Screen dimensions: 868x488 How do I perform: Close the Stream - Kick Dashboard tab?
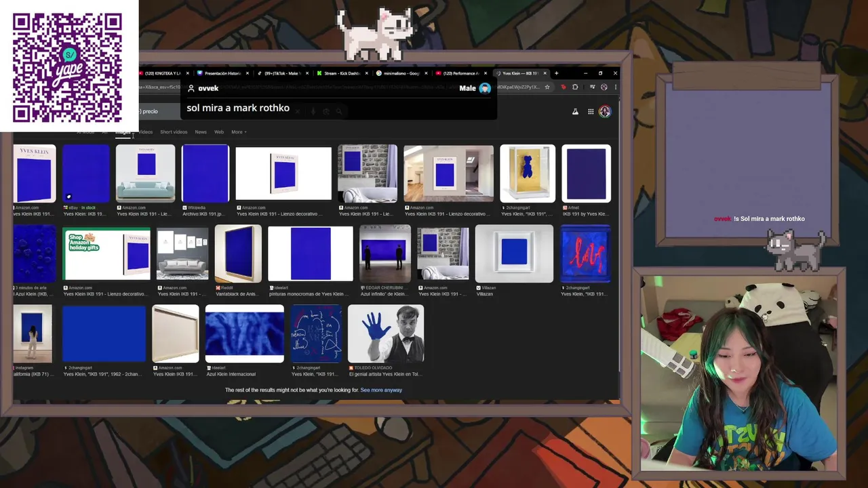pos(367,73)
